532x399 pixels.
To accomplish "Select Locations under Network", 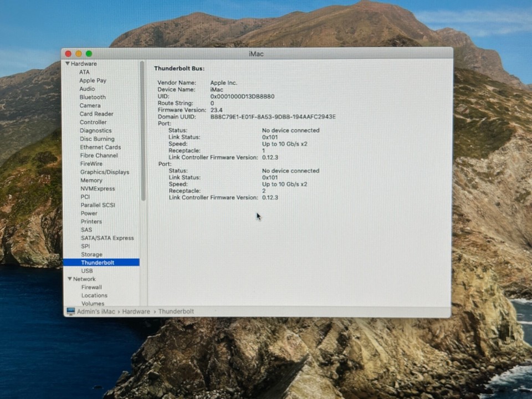I will click(94, 295).
